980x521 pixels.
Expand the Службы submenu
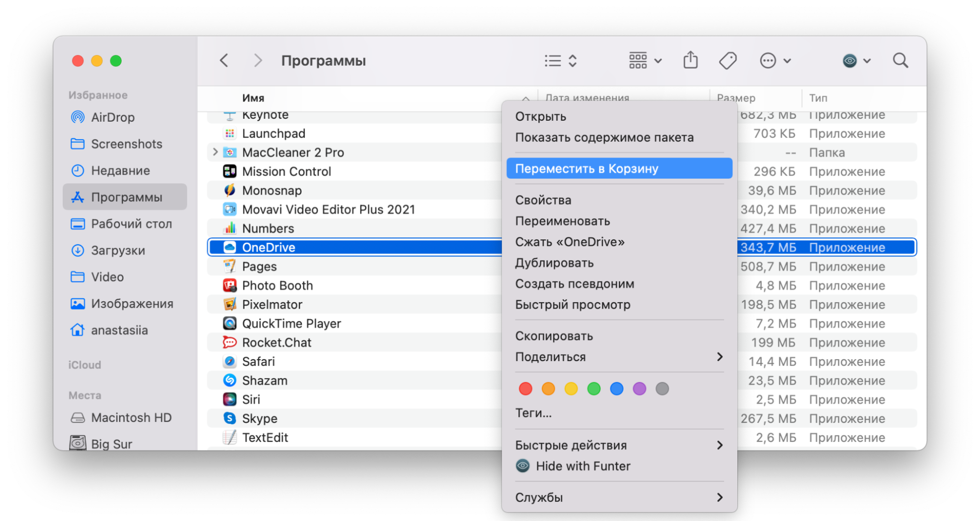[619, 497]
